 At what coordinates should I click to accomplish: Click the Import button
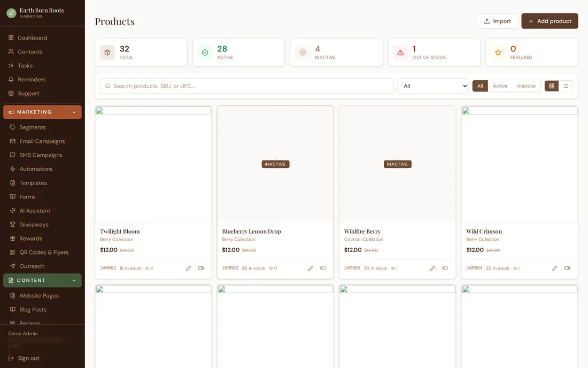point(497,21)
